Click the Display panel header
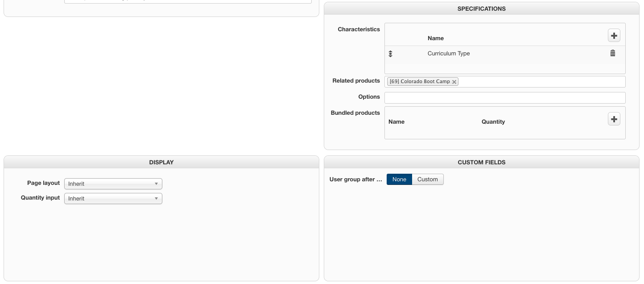Viewport: 644px width, 284px height. 161,163
